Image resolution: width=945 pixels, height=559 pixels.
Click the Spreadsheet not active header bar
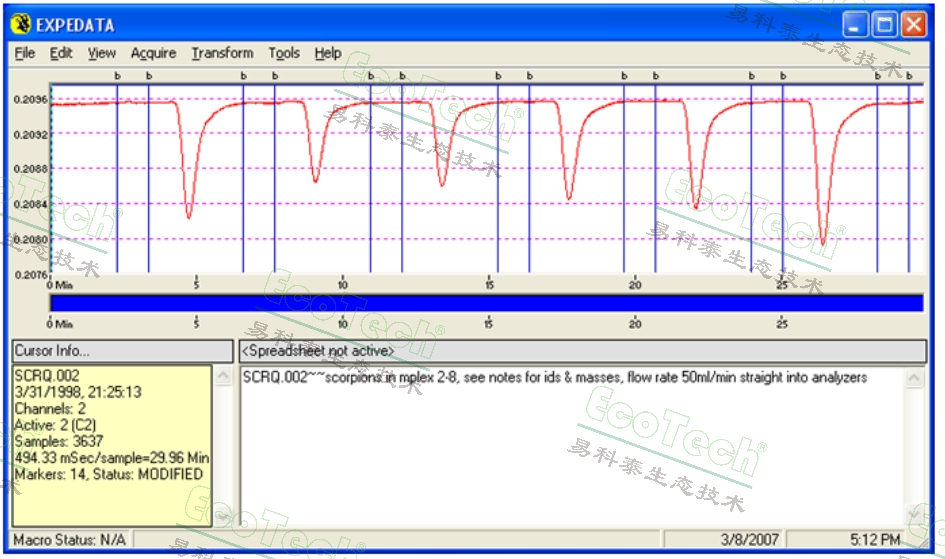[x=582, y=351]
